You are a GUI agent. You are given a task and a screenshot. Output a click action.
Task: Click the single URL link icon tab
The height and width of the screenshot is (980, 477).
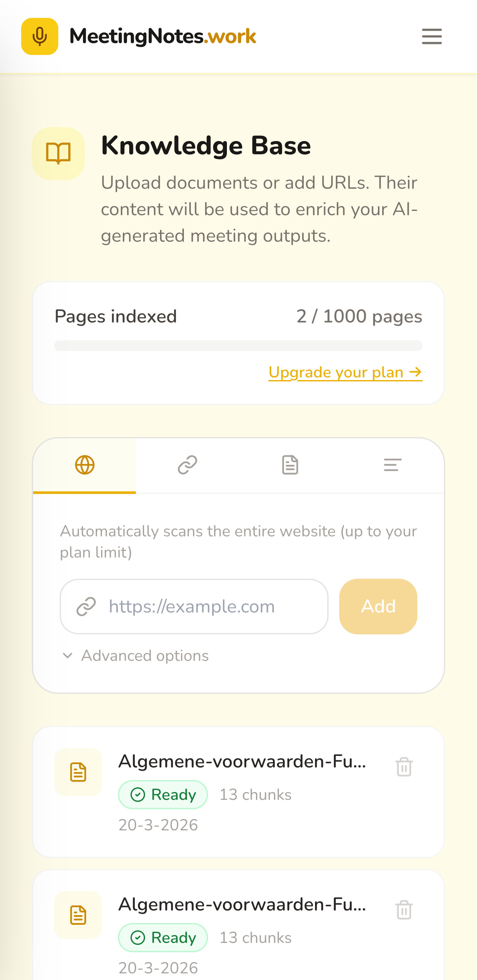click(x=187, y=465)
